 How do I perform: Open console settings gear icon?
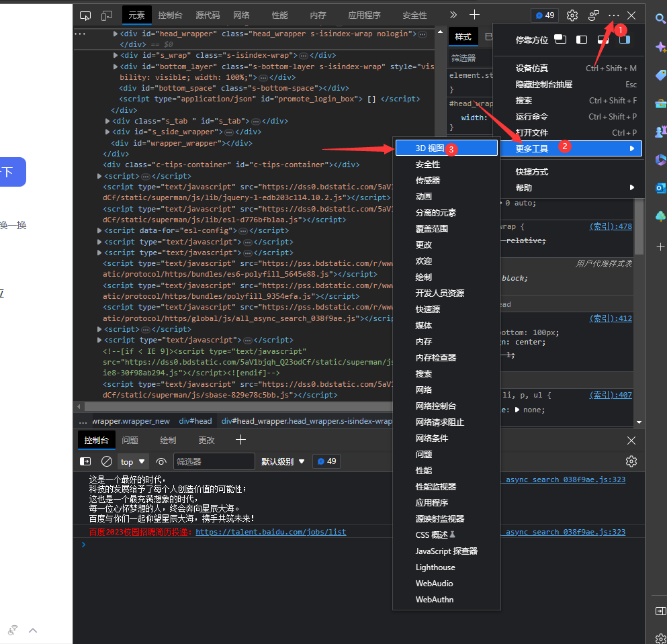[631, 461]
